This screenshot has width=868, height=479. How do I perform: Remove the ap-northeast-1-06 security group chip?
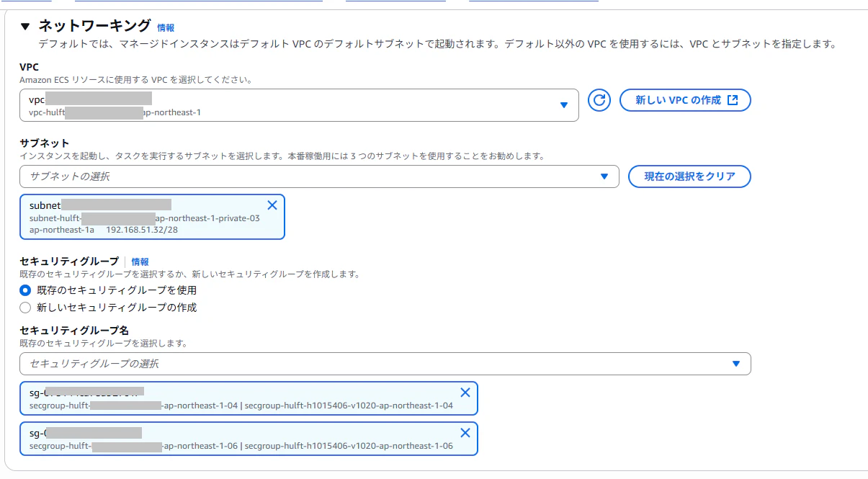[x=465, y=433]
